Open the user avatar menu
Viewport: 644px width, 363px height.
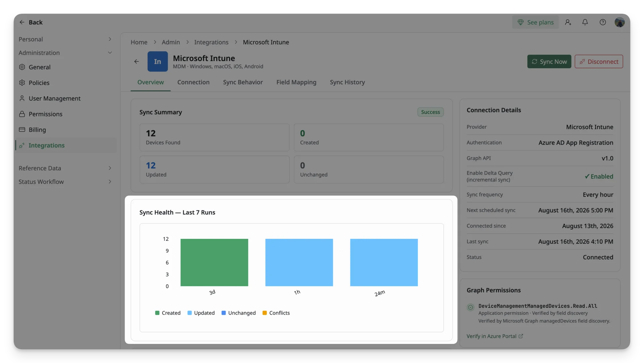[620, 22]
